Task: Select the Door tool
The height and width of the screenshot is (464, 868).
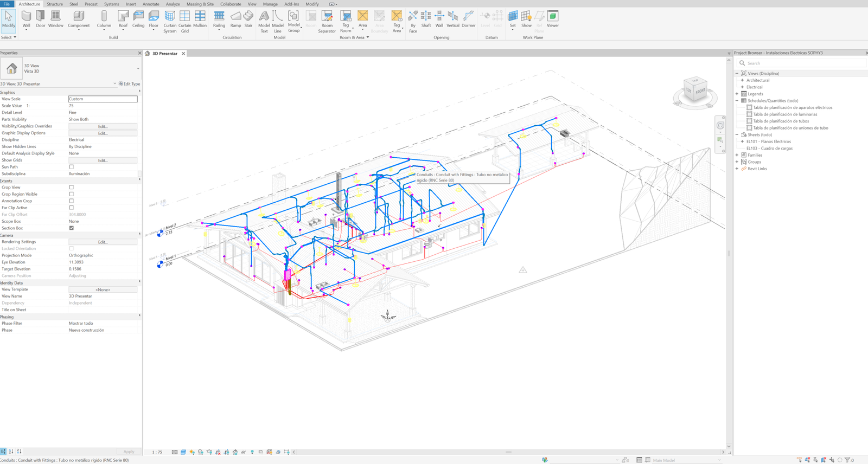Action: tap(41, 20)
